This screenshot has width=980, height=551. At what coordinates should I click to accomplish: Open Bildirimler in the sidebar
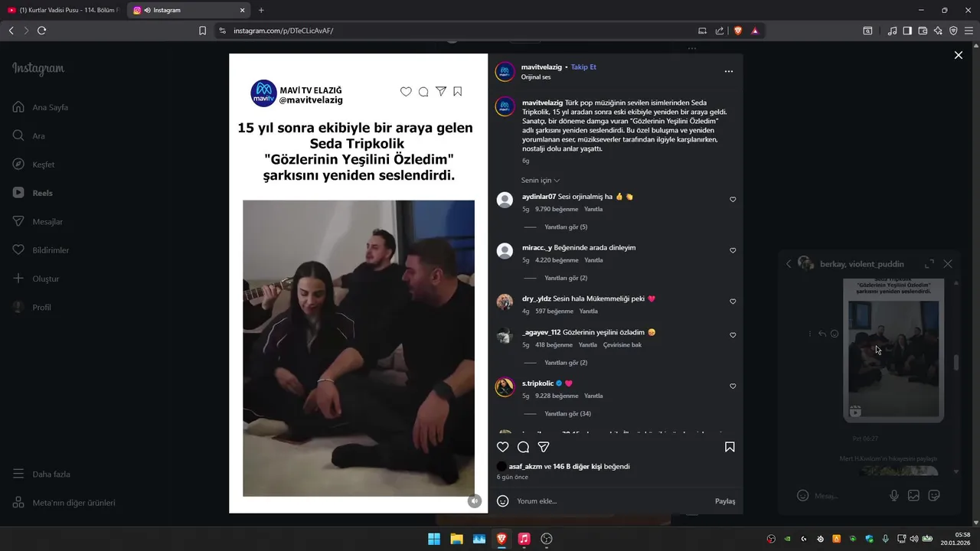[x=41, y=250]
